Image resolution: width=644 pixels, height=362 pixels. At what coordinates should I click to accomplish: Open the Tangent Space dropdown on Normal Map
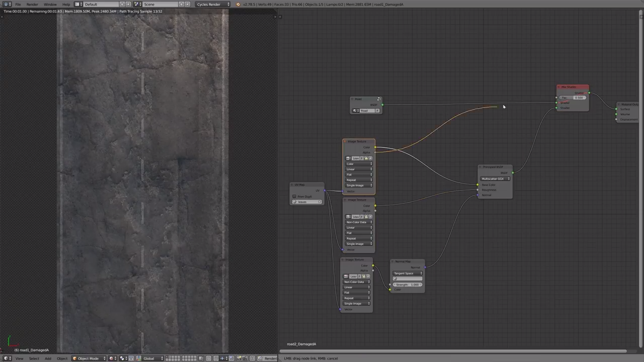pyautogui.click(x=407, y=273)
